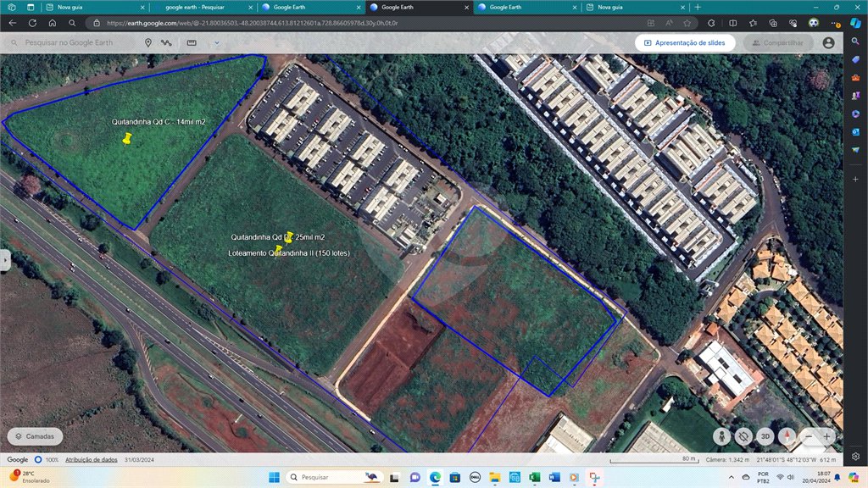Show hidden system tray icons
This screenshot has height=488, width=868.
coord(731,477)
